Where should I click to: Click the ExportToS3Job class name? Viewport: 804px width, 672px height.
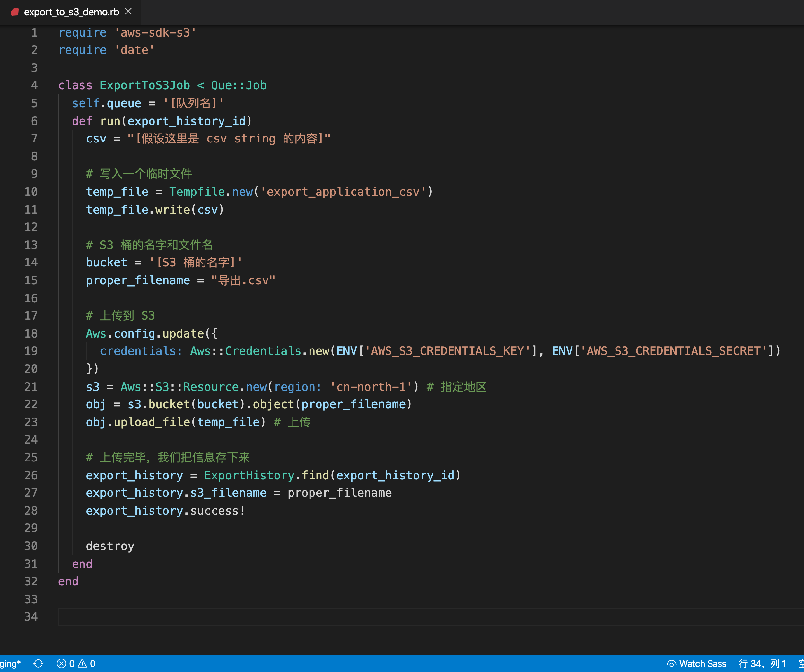[145, 85]
